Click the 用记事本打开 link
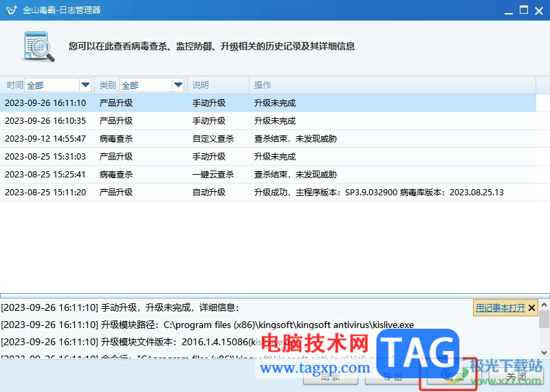This screenshot has width=550, height=392. pos(500,308)
